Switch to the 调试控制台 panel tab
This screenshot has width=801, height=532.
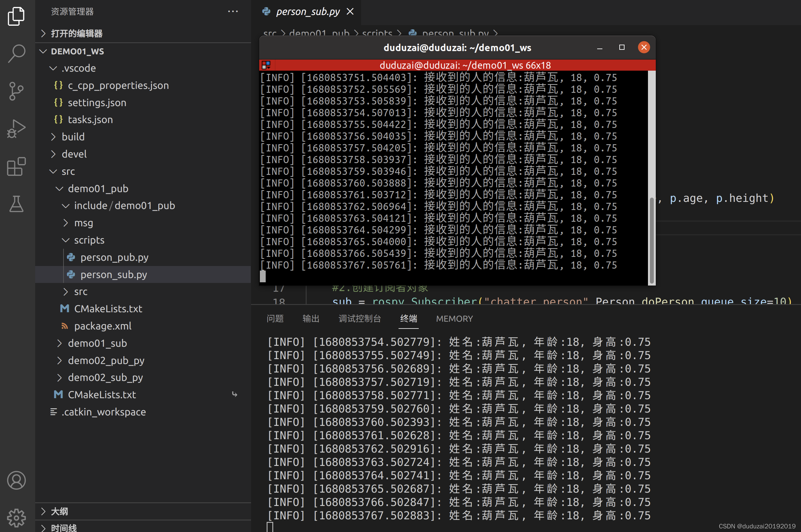tap(359, 318)
